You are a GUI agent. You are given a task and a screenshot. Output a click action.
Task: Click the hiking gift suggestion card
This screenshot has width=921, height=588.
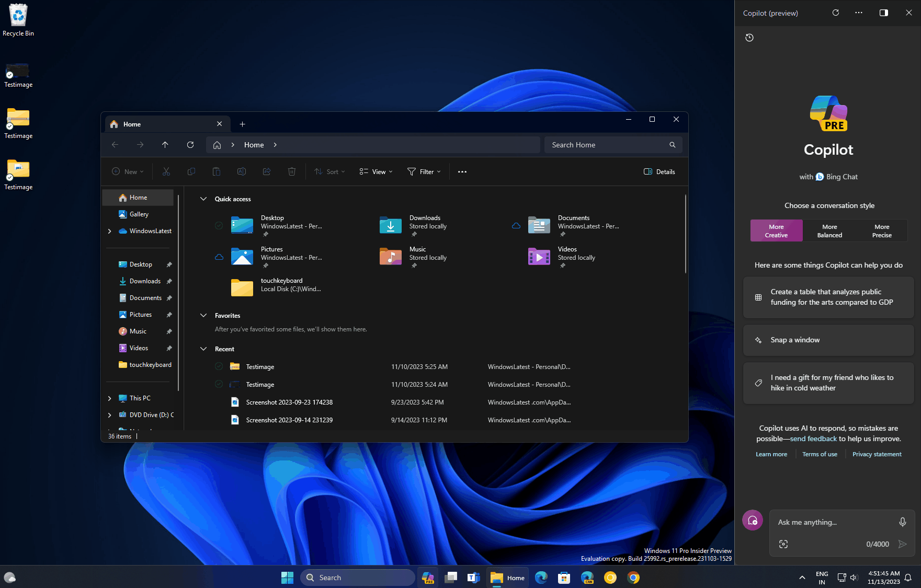(x=828, y=383)
